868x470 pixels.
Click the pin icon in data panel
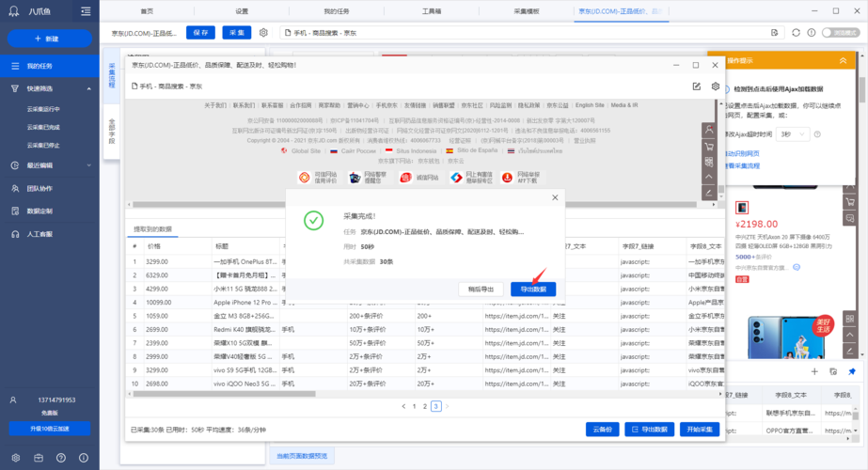(852, 371)
